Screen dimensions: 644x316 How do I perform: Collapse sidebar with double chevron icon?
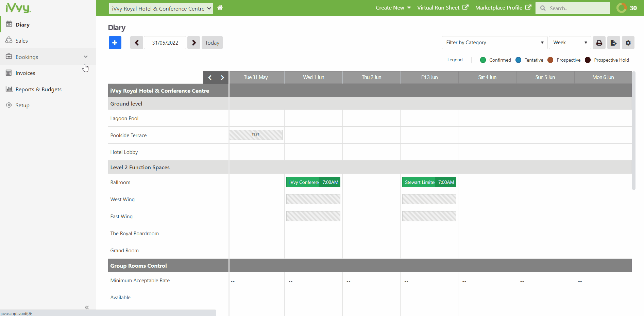point(87,307)
